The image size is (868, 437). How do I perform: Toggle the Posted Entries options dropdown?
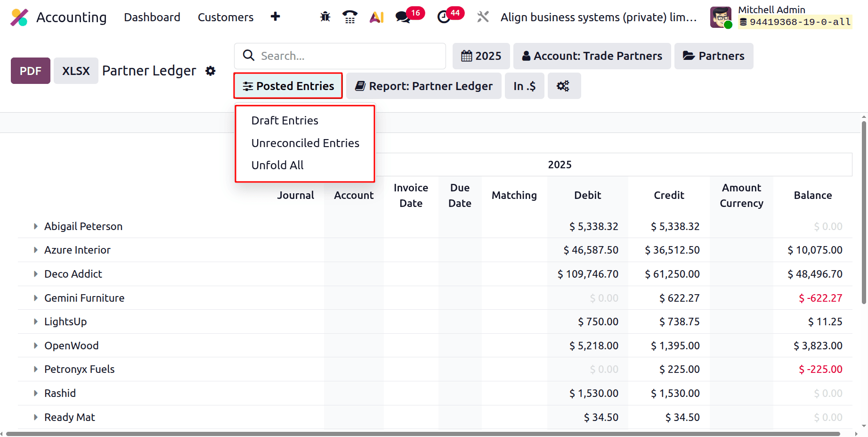tap(288, 86)
